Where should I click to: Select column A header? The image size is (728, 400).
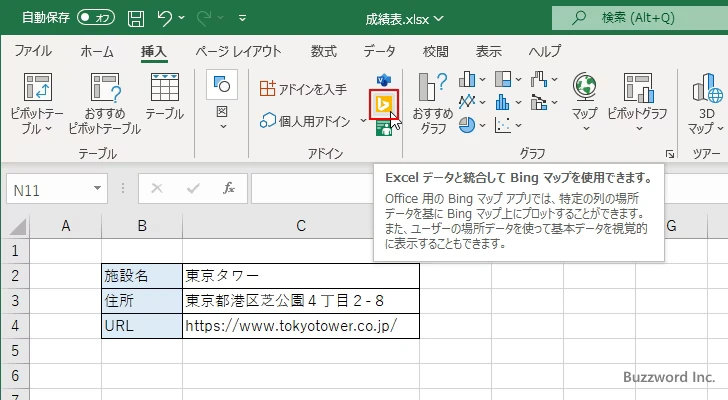66,226
